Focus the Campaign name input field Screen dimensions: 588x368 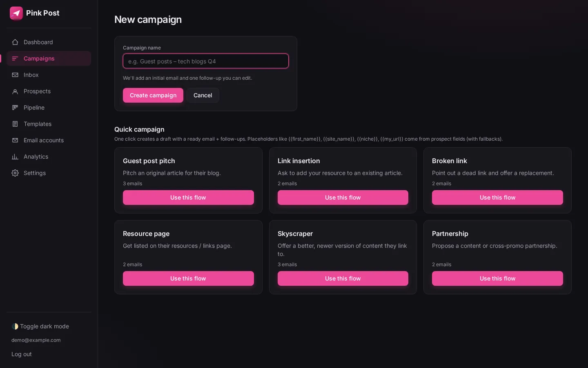coord(206,61)
